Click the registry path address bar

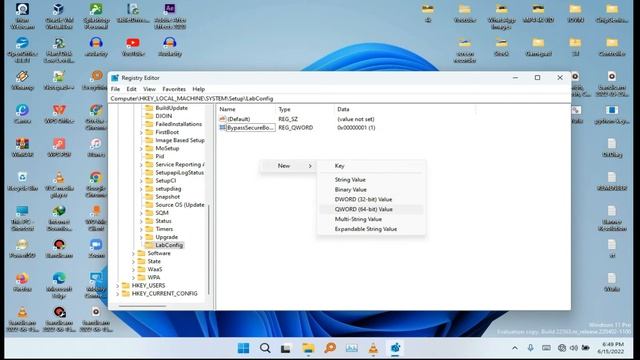[340, 98]
